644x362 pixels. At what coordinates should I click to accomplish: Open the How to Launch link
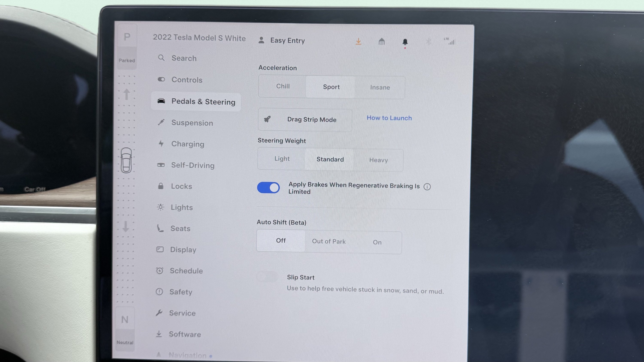click(389, 118)
